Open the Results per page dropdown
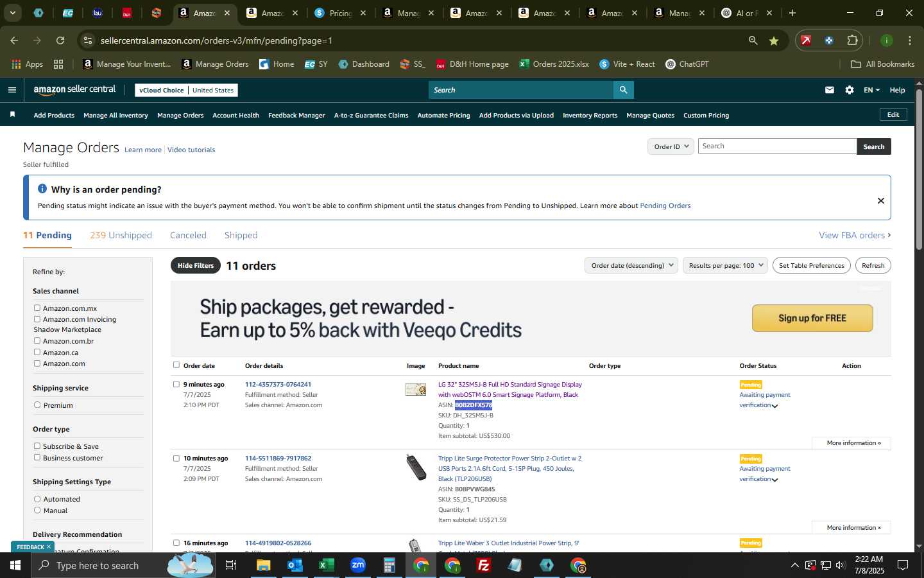The image size is (924, 578). coord(725,265)
